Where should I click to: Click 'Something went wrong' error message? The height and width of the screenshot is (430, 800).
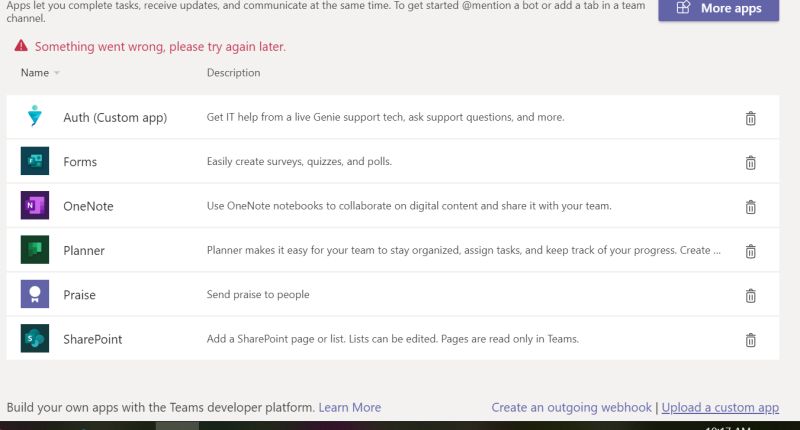pos(160,46)
